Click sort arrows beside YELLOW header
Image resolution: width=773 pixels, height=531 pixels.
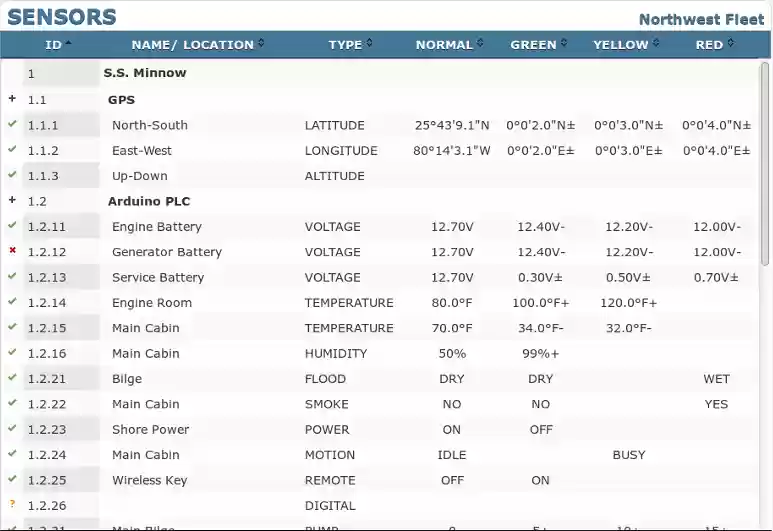[656, 43]
